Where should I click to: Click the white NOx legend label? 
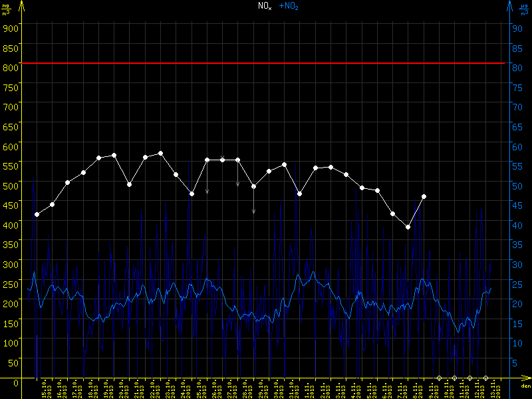coord(264,6)
